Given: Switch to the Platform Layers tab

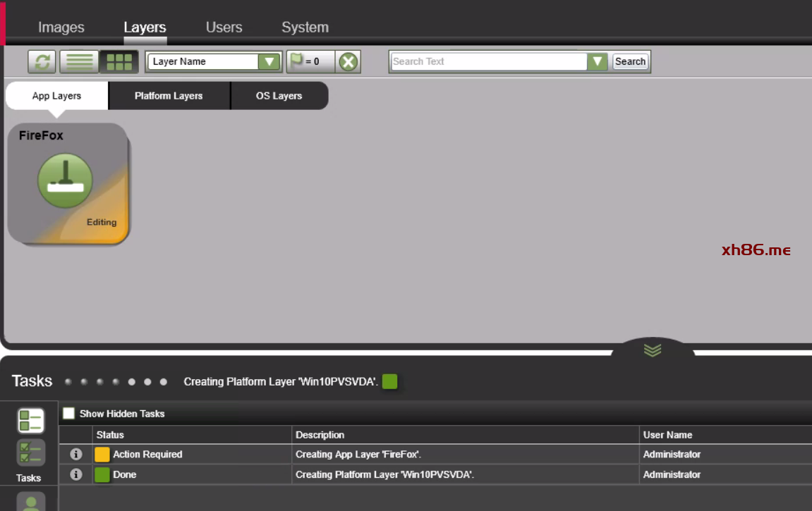Looking at the screenshot, I should [x=169, y=96].
